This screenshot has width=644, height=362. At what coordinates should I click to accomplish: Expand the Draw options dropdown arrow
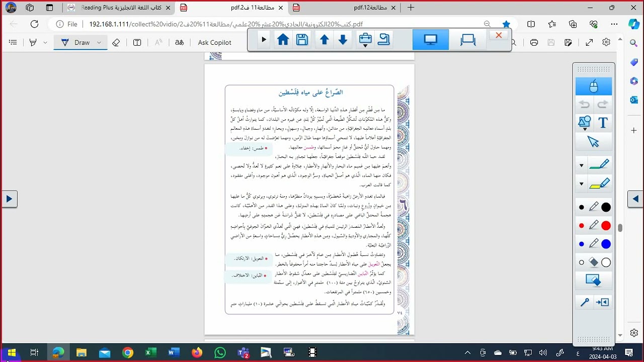99,43
